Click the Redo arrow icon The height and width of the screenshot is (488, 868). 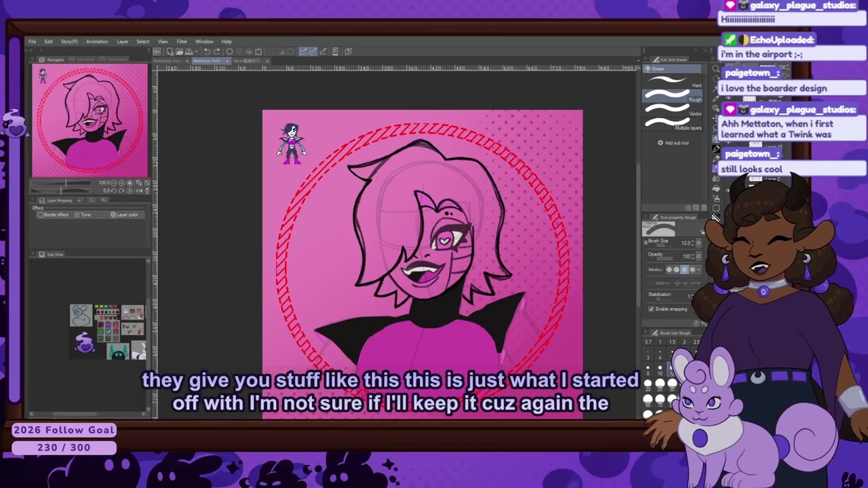tap(217, 52)
